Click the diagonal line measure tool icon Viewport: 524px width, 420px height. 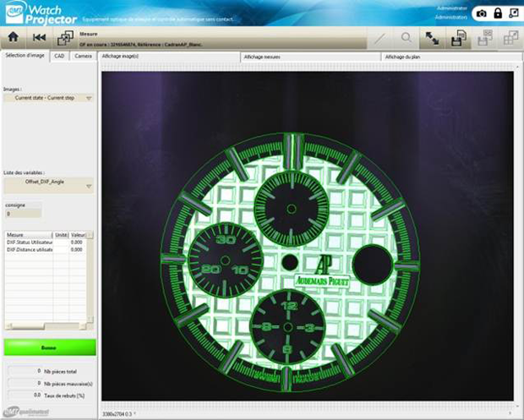point(379,38)
